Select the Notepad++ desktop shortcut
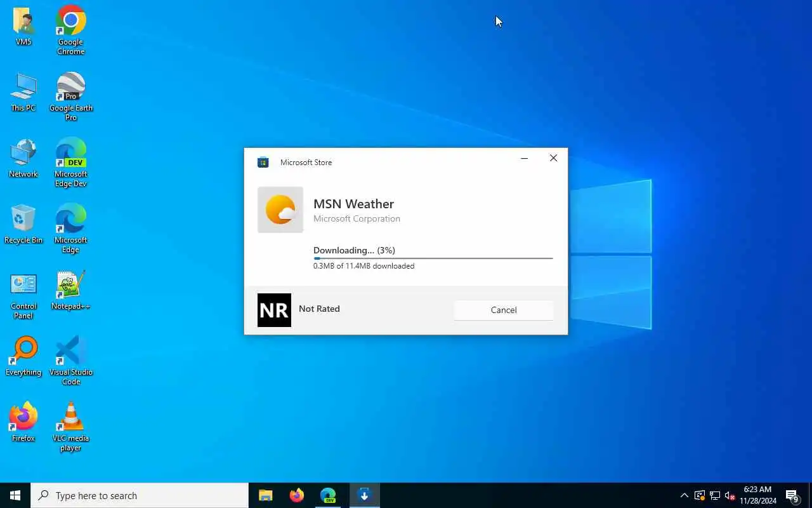This screenshot has height=508, width=812. click(70, 291)
